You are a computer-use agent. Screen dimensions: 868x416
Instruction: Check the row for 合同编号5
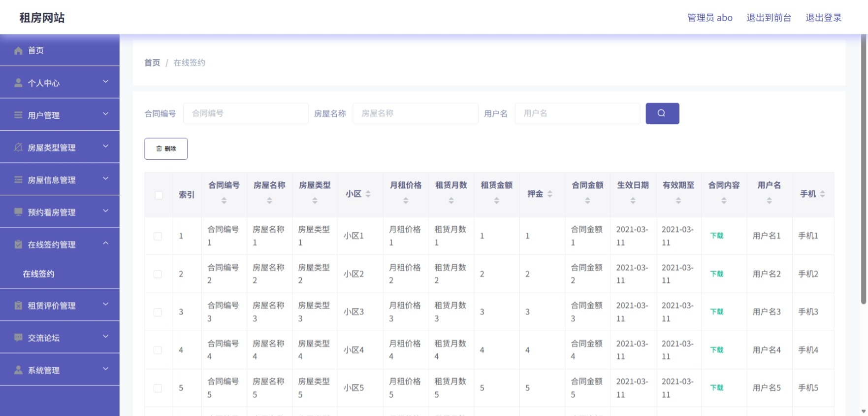point(158,388)
